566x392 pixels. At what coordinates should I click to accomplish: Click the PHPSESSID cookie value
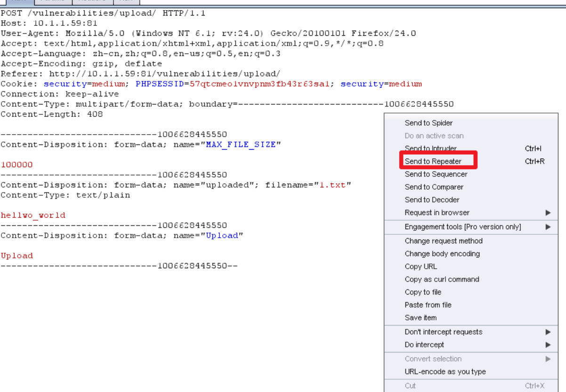tap(259, 84)
